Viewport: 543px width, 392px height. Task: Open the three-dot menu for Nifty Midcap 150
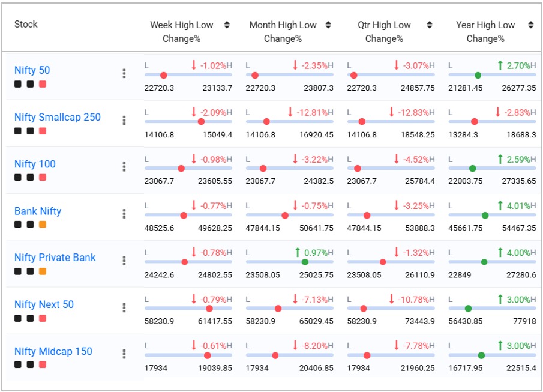pyautogui.click(x=124, y=354)
